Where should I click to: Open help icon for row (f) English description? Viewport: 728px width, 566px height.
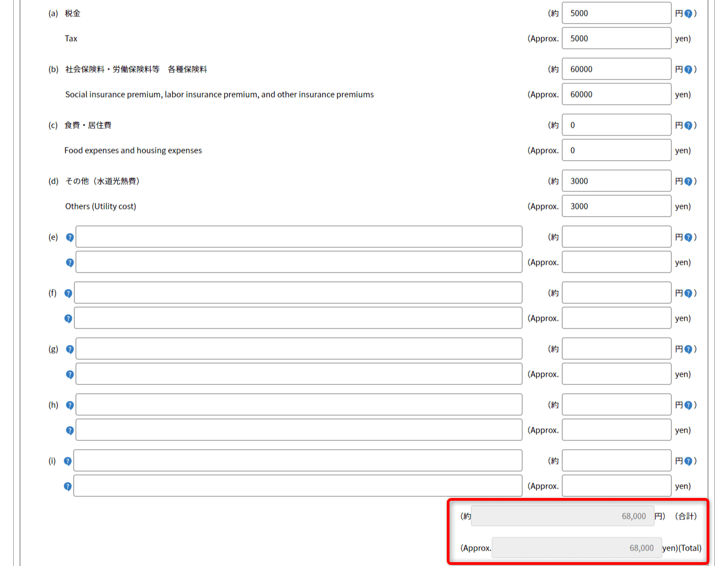point(68,319)
